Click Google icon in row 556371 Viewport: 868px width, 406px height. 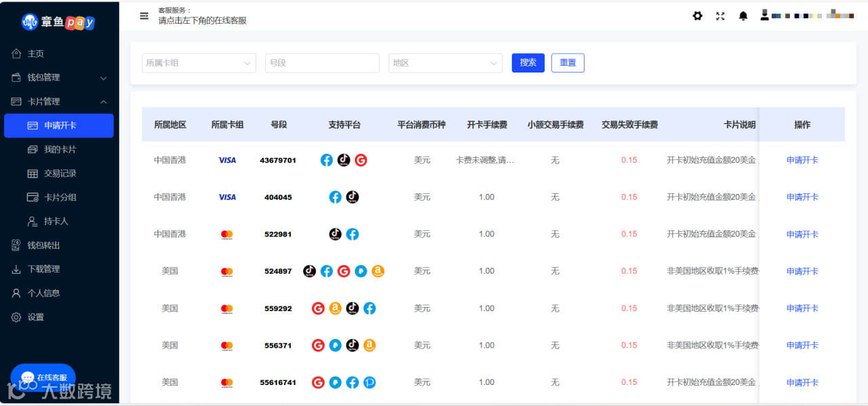click(318, 345)
